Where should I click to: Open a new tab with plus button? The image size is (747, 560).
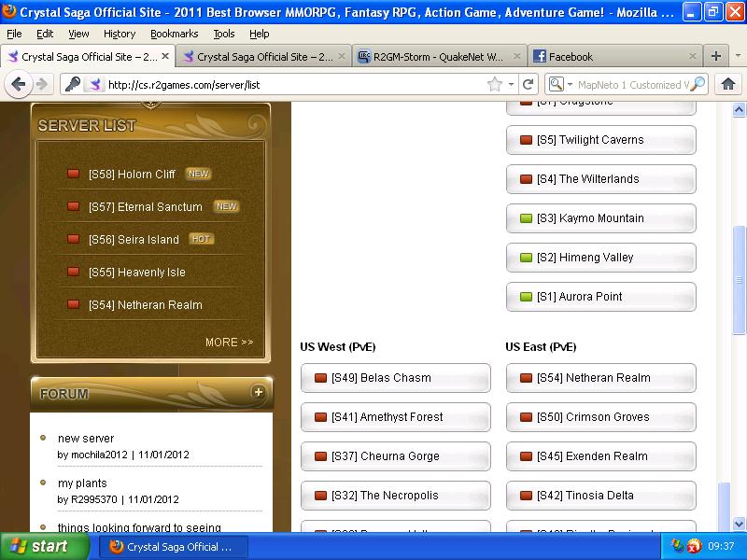pyautogui.click(x=716, y=56)
